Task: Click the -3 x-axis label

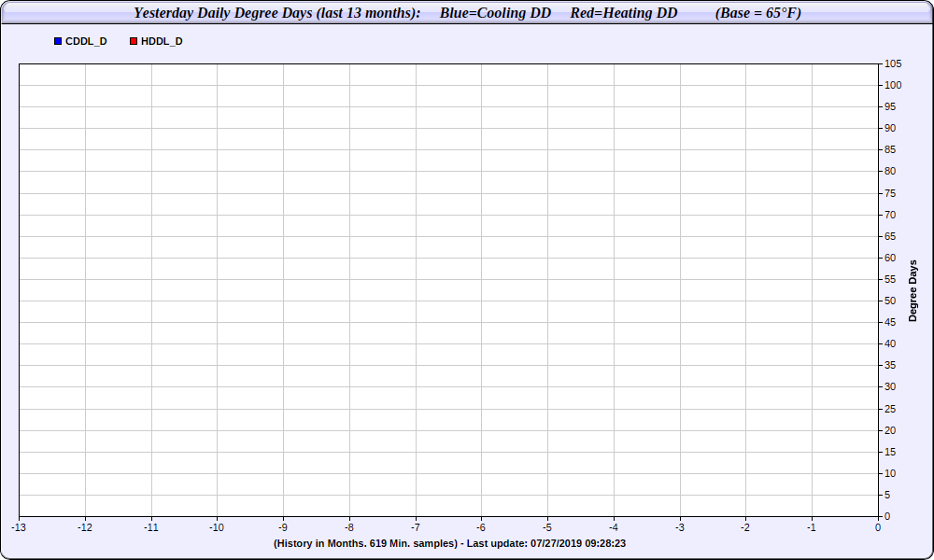Action: 680,527
